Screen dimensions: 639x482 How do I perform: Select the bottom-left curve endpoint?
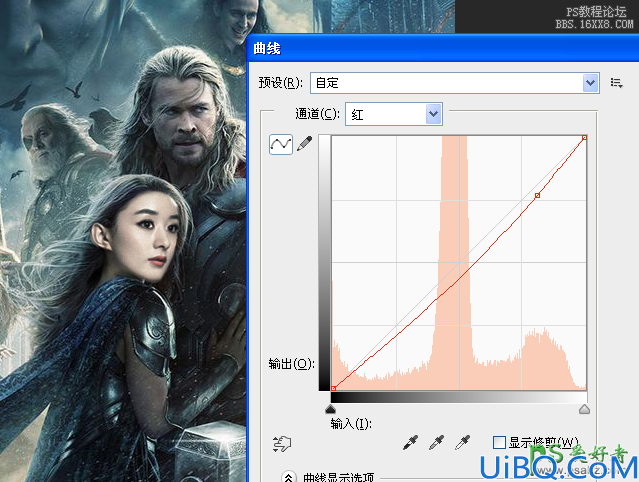point(333,388)
